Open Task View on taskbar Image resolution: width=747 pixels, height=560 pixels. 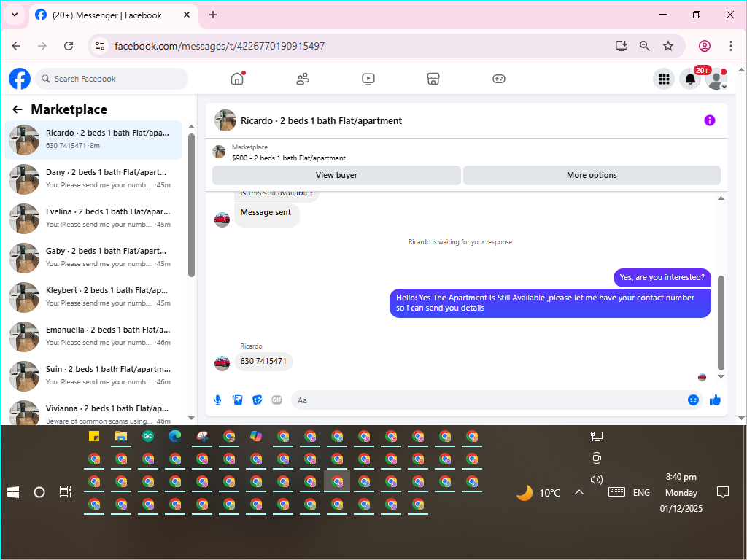[65, 492]
